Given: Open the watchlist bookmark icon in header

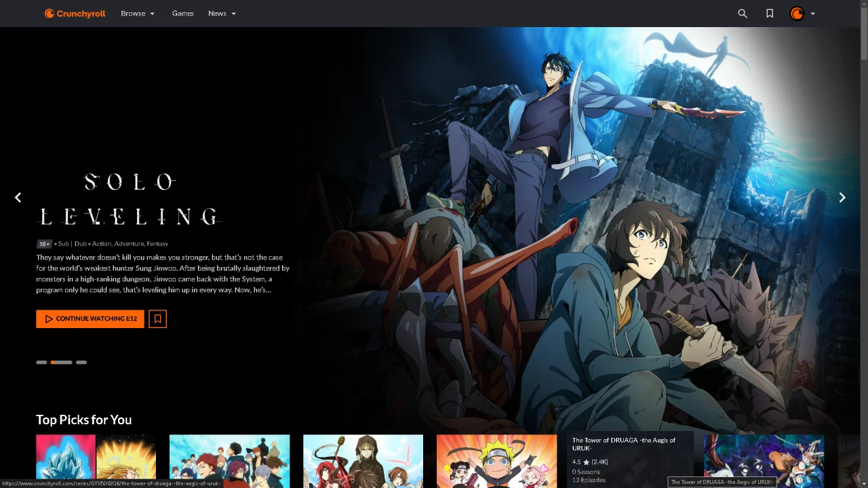Looking at the screenshot, I should (770, 14).
